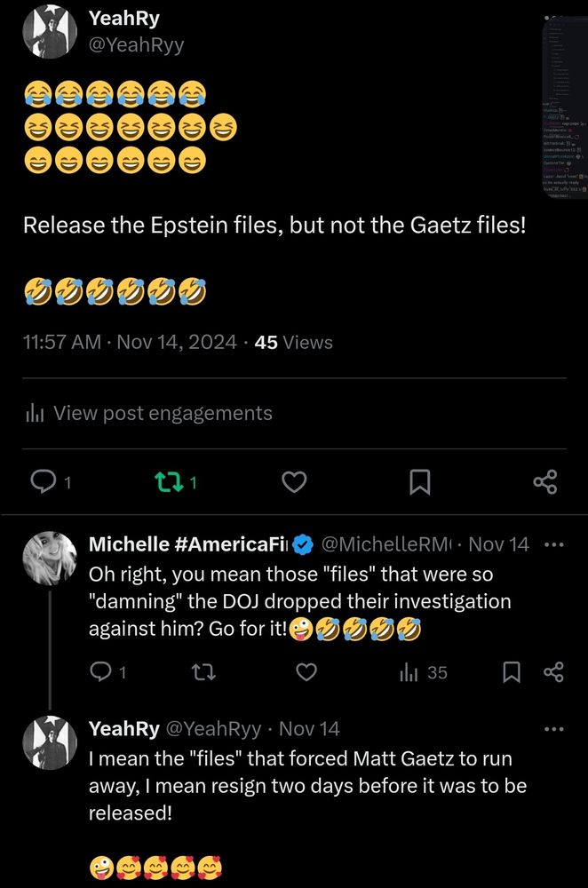Open Michelle's profile avatar

(x=50, y=559)
